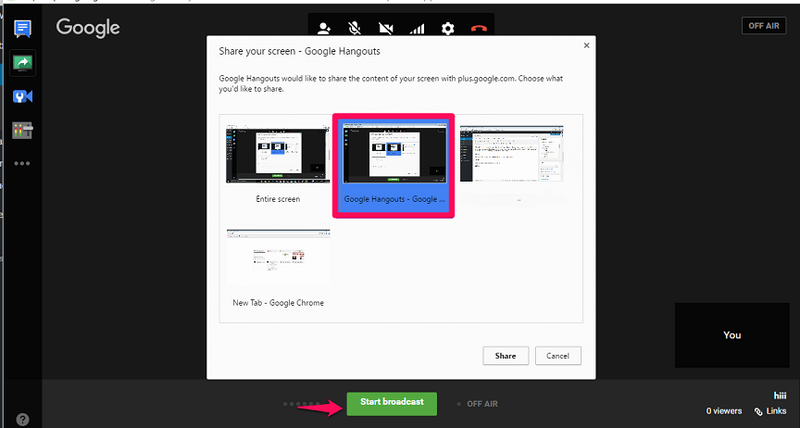
Task: Click the OFF AIR badge at top right
Action: (x=764, y=26)
